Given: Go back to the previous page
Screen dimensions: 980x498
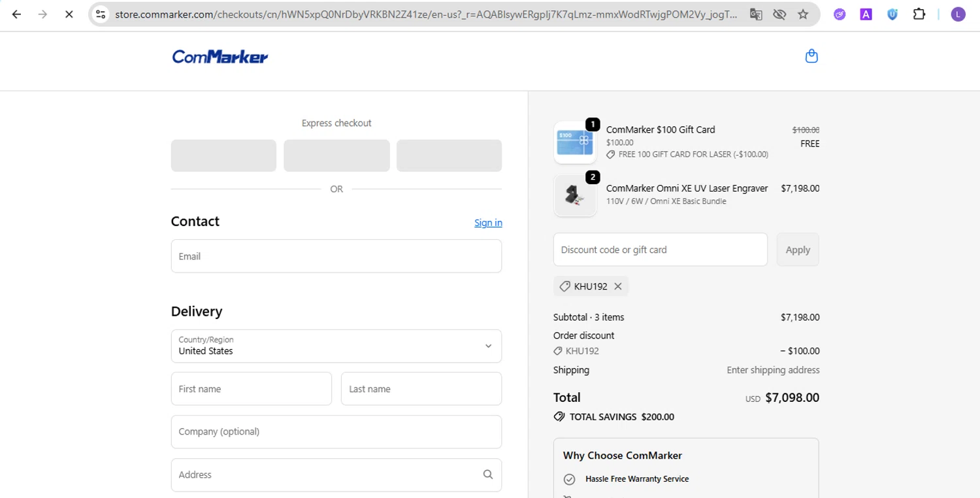Looking at the screenshot, I should click(x=17, y=14).
